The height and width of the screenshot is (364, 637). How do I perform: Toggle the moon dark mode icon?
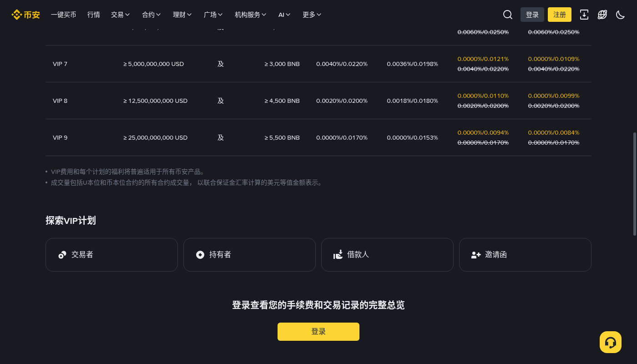620,15
